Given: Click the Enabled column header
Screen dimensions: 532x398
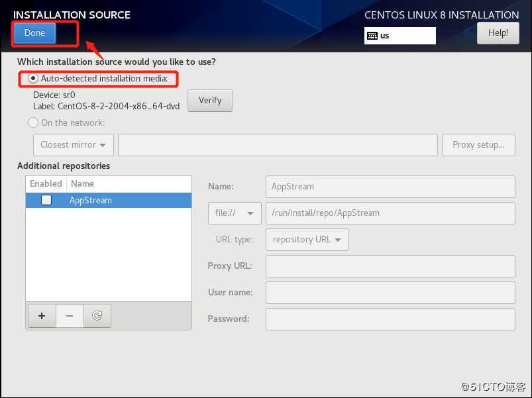Looking at the screenshot, I should (x=46, y=183).
